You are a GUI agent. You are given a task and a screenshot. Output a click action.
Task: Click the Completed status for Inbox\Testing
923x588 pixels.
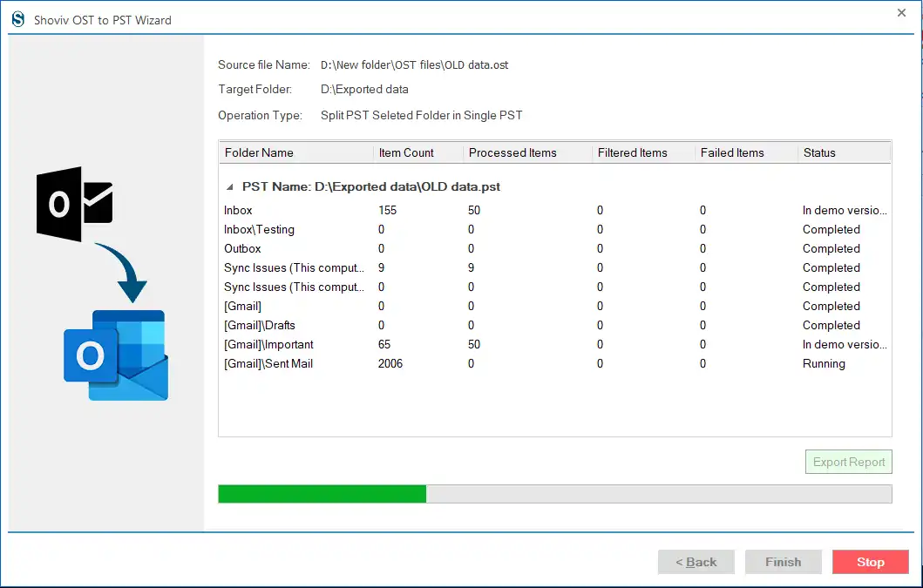pos(831,230)
